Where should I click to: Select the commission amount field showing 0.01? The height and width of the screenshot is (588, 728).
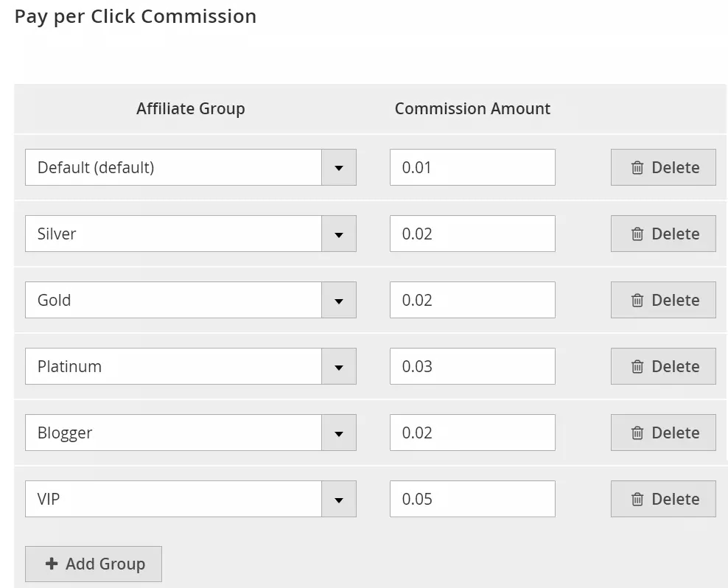[472, 167]
